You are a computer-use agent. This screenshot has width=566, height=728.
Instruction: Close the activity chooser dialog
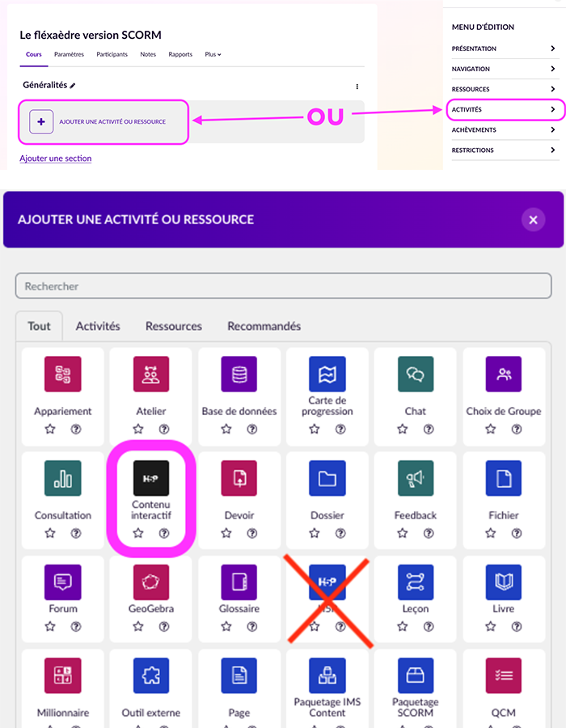click(532, 219)
